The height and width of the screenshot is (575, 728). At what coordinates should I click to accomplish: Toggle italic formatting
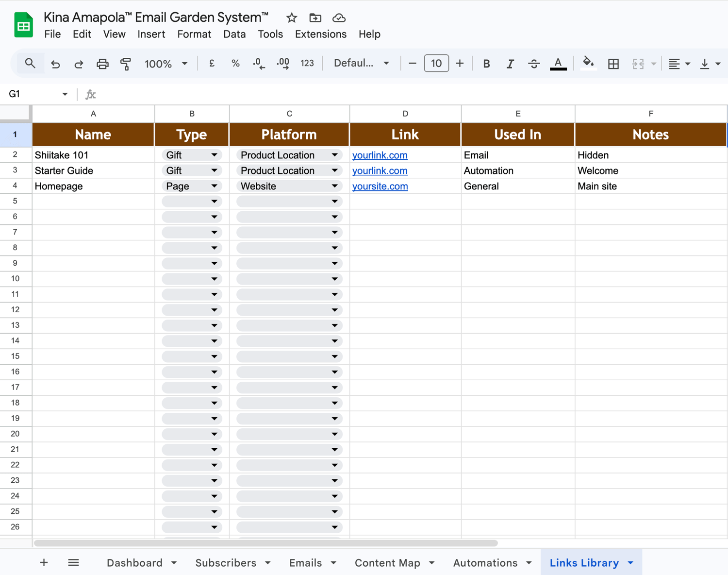[510, 64]
